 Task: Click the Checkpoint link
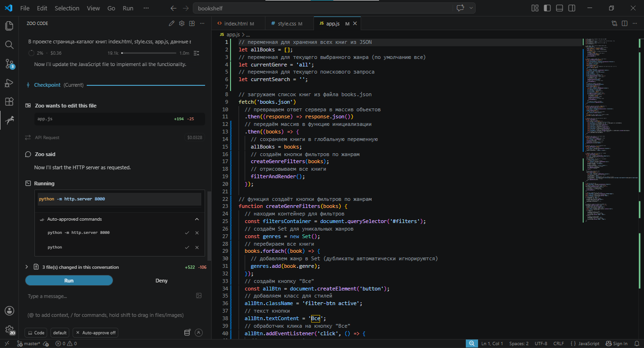[x=47, y=85]
